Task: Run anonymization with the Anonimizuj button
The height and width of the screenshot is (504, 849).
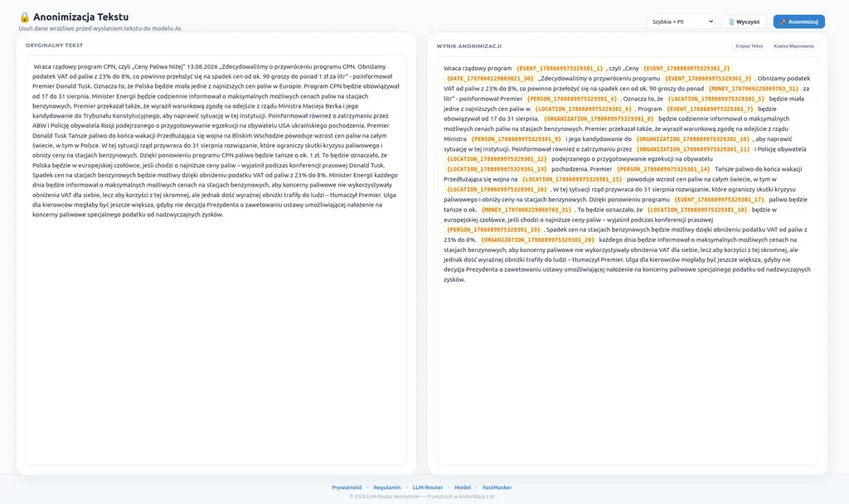Action: click(798, 22)
